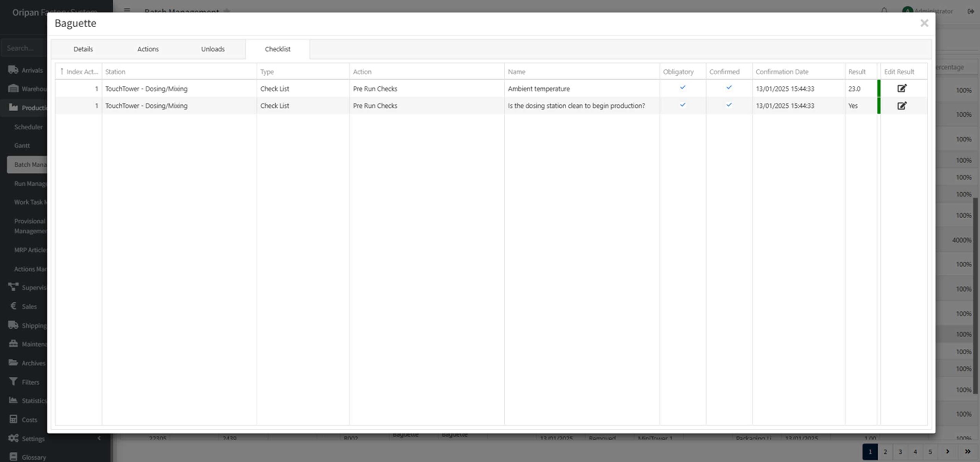980x462 pixels.
Task: Open the Archives folder icon in sidebar
Action: (x=13, y=362)
